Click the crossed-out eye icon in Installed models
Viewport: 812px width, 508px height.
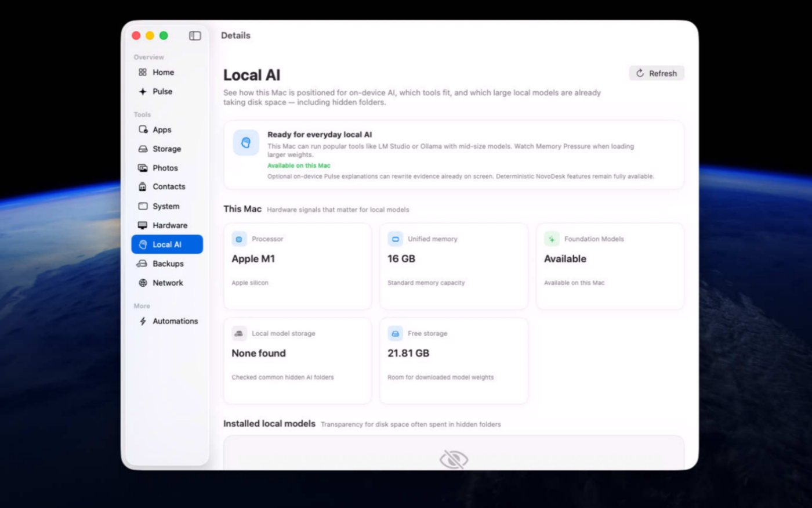tap(454, 459)
